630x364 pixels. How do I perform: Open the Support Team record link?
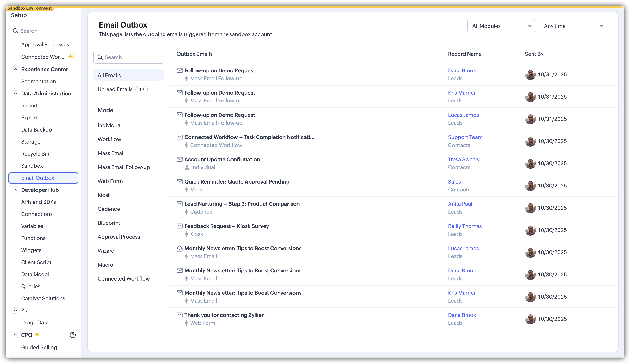[x=465, y=137]
